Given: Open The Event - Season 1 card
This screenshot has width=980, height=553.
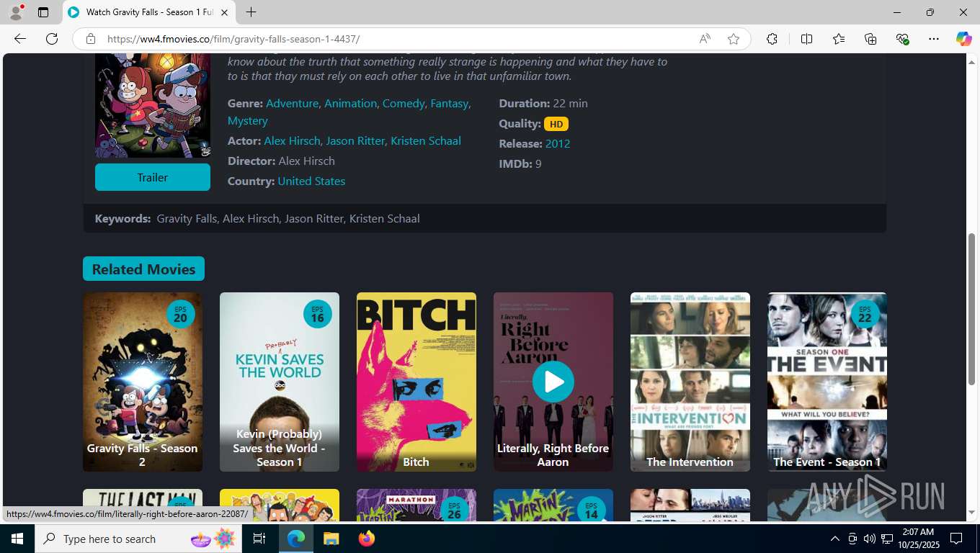Looking at the screenshot, I should tap(827, 382).
